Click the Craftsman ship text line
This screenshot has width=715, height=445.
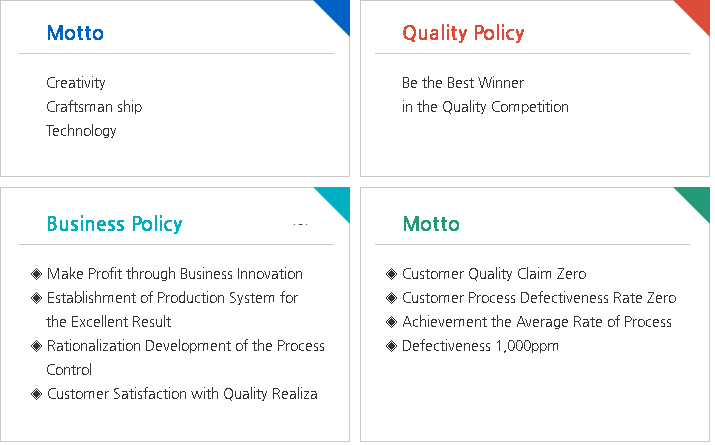click(x=94, y=107)
